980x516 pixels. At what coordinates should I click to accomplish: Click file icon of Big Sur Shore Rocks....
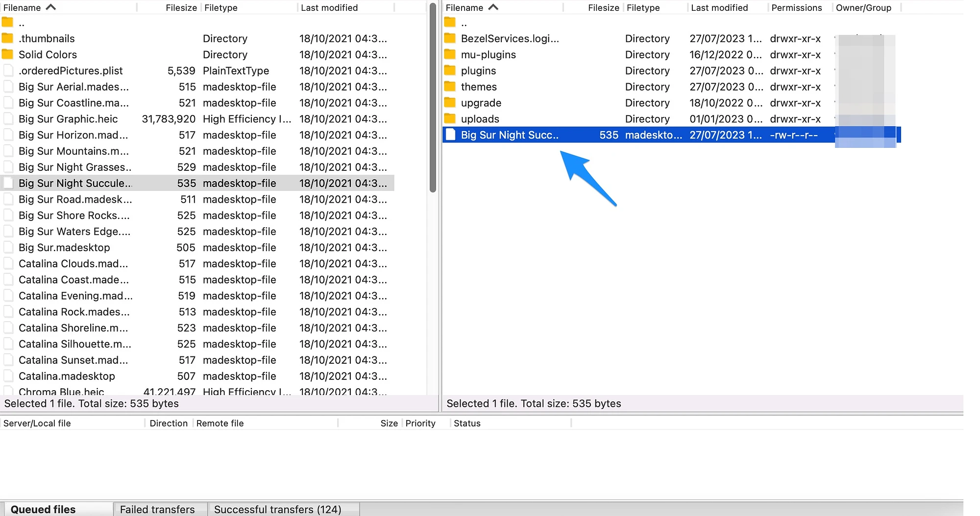pos(8,215)
